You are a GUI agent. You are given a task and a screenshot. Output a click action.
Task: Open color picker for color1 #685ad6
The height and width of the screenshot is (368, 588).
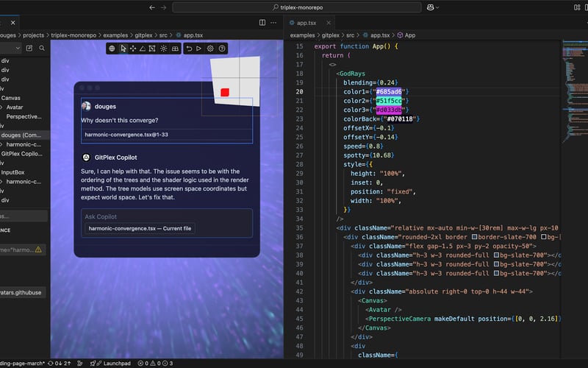click(x=389, y=91)
